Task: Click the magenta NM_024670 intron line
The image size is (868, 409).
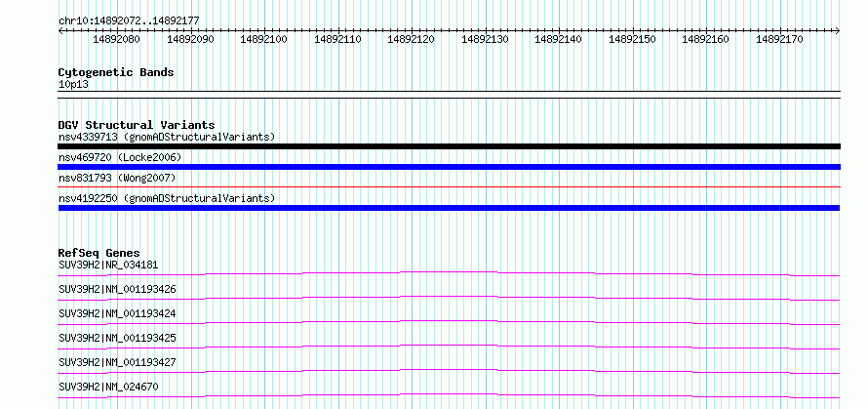Action: 449,393
